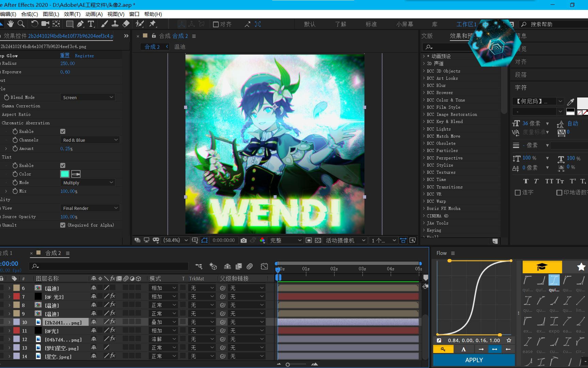588x368 pixels.
Task: Click the composition mini-flowchart icon in timeline
Action: (199, 266)
